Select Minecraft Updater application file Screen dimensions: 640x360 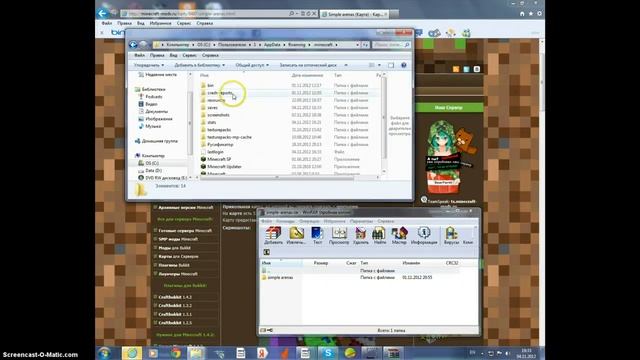pos(224,167)
